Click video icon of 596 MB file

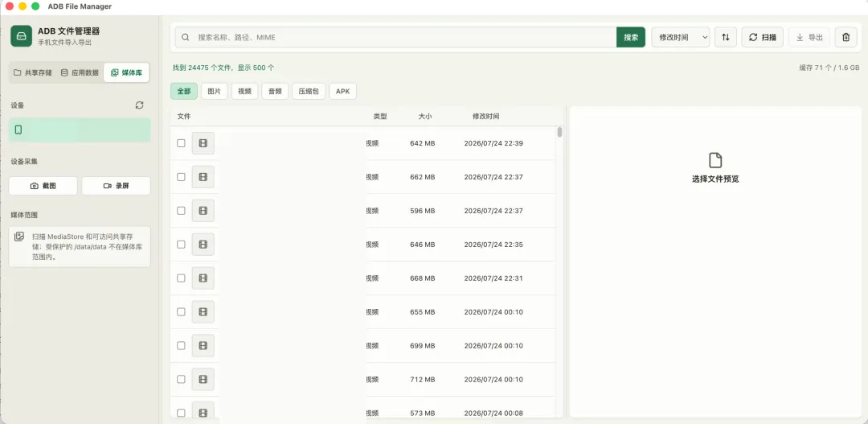(x=203, y=211)
